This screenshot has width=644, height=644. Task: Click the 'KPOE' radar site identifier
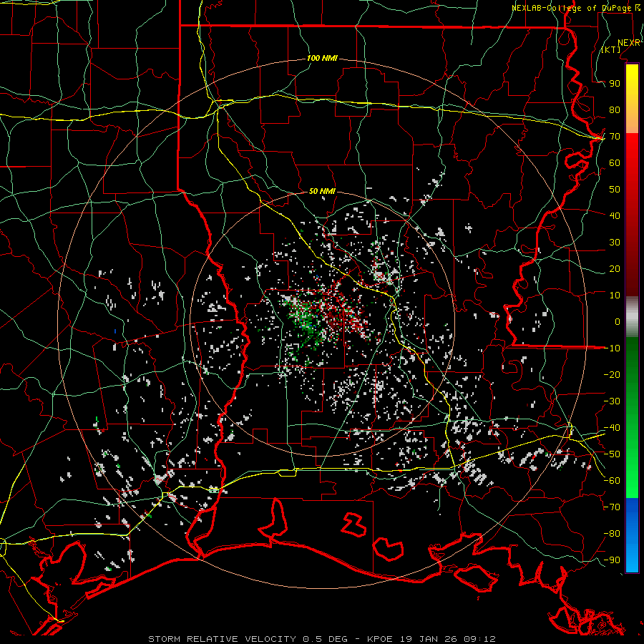[380, 639]
